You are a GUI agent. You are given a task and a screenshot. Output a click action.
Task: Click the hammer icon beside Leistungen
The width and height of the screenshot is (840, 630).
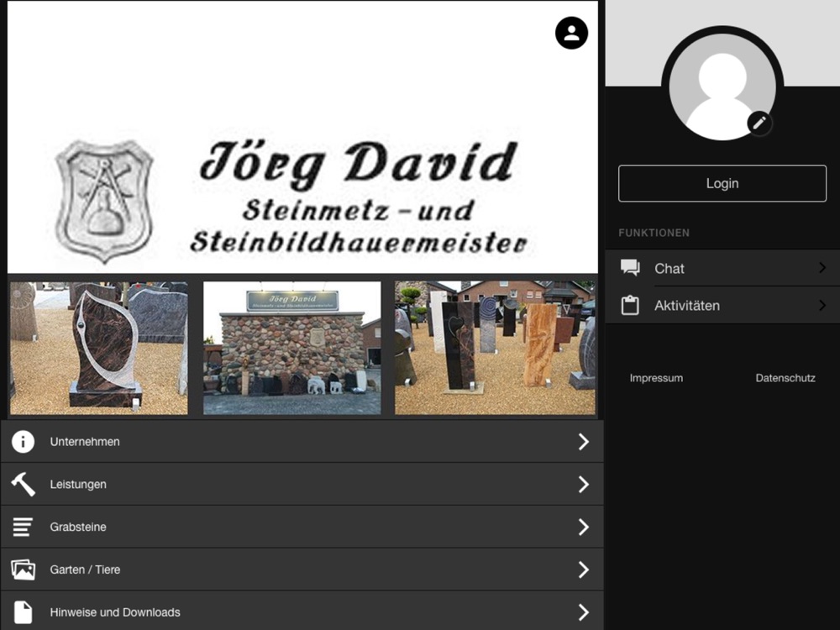[x=23, y=485]
